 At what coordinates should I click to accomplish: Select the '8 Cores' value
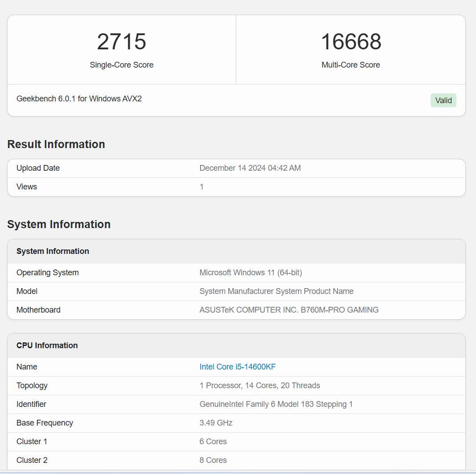[213, 460]
